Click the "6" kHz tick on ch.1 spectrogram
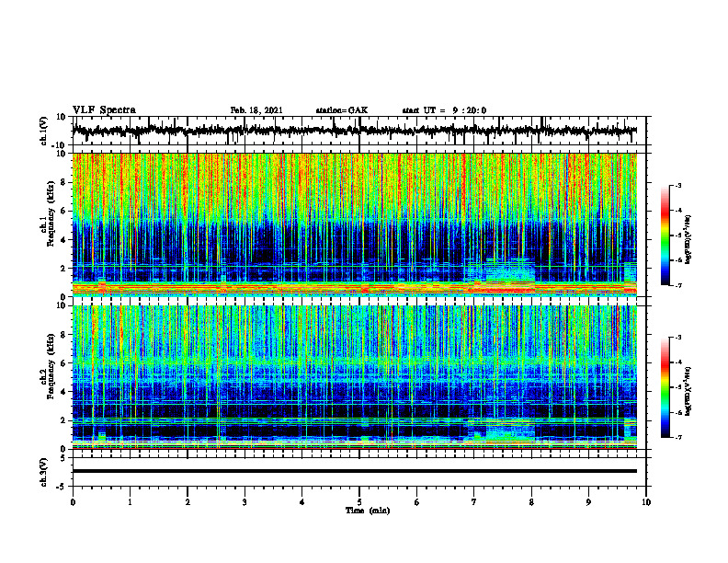Image resolution: width=728 pixels, height=563 pixels. (64, 211)
